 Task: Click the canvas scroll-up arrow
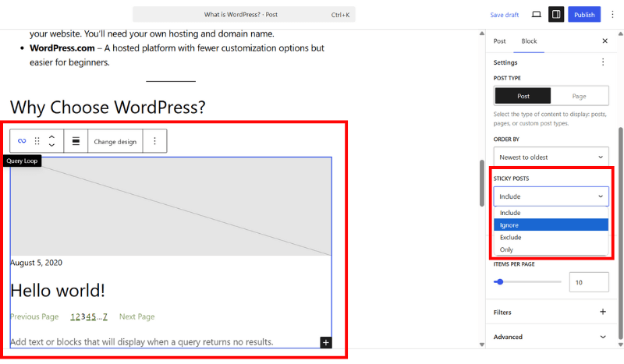click(482, 34)
